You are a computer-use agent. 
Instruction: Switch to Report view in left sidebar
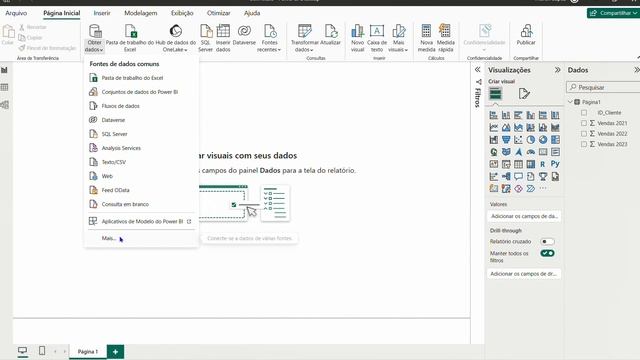pos(4,70)
